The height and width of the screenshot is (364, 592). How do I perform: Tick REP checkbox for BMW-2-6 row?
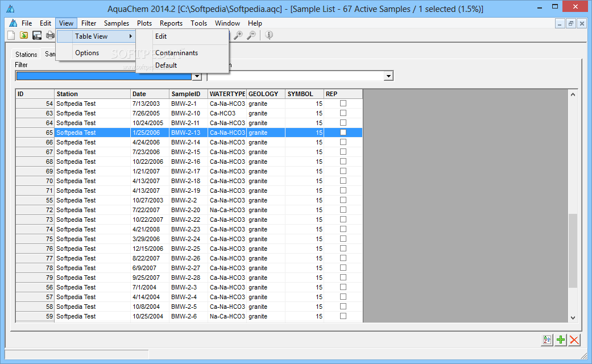(343, 316)
